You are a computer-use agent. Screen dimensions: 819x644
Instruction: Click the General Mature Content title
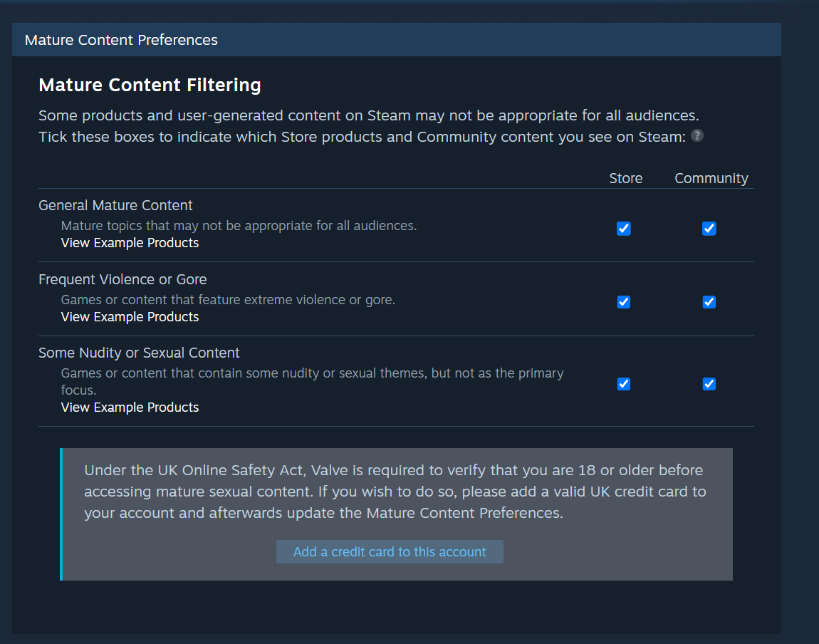point(115,205)
